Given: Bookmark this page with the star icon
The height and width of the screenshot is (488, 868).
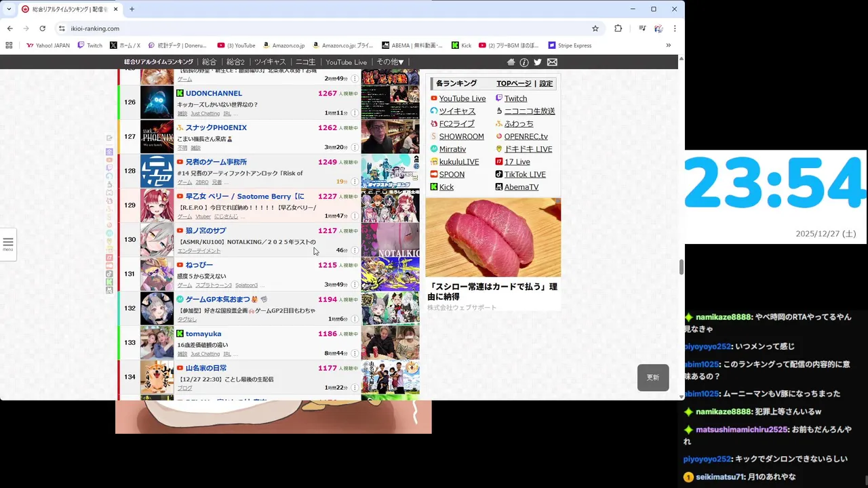Looking at the screenshot, I should (x=595, y=28).
